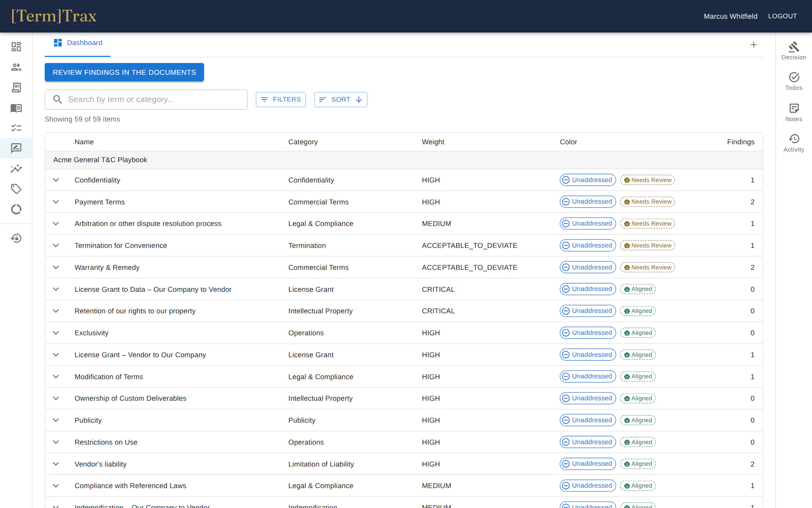The width and height of the screenshot is (812, 508).
Task: Click the TermTrax logo
Action: [54, 16]
